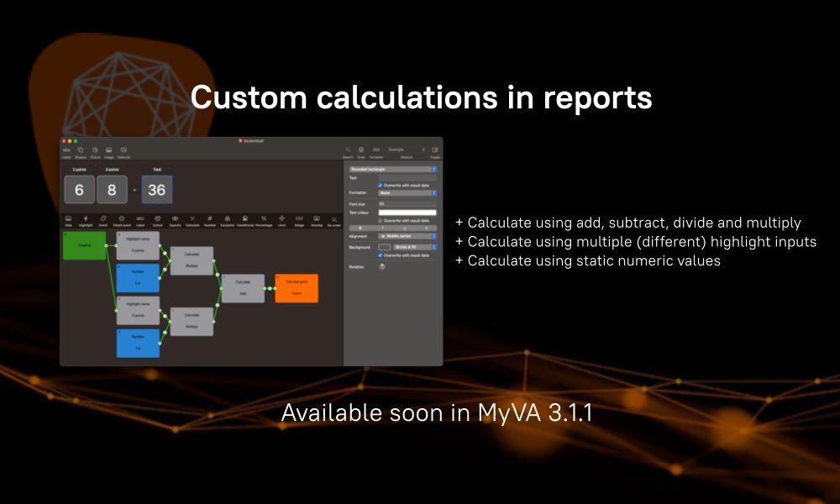Open the Example dataset dropdown
840x504 pixels.
(x=407, y=150)
